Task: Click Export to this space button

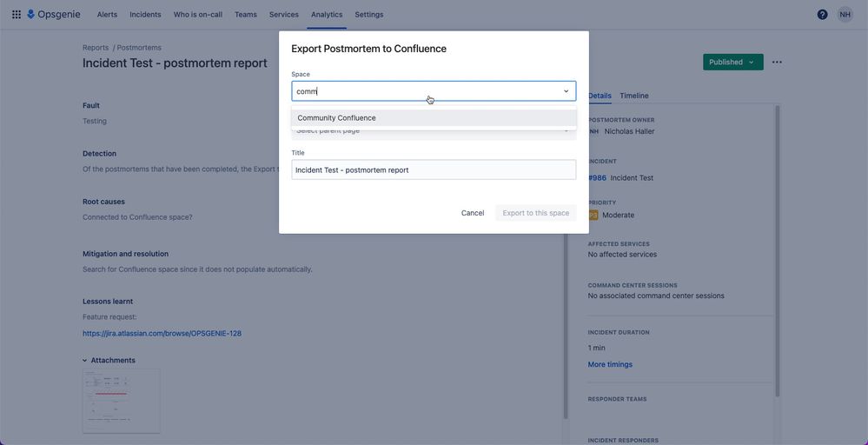Action: coord(536,213)
